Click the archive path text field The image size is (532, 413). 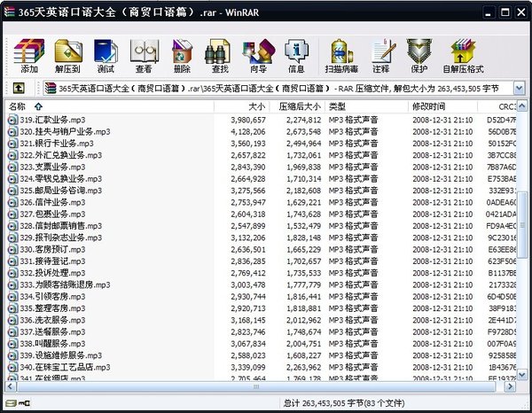[x=278, y=89]
